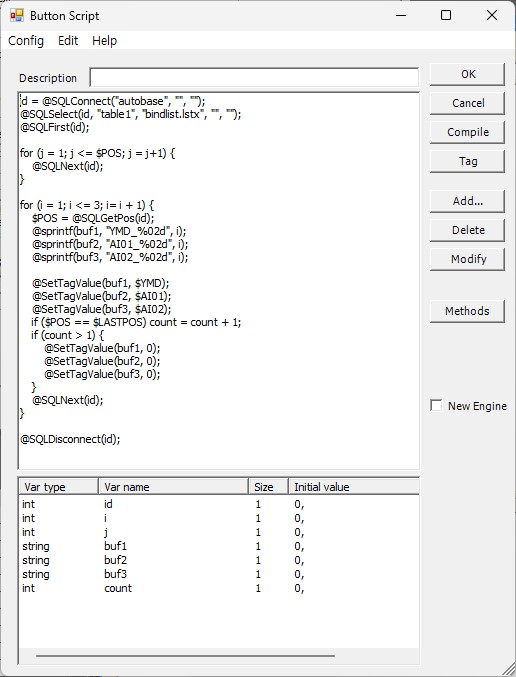Open the Methods list button
This screenshot has width=516, height=677.
pyautogui.click(x=468, y=311)
